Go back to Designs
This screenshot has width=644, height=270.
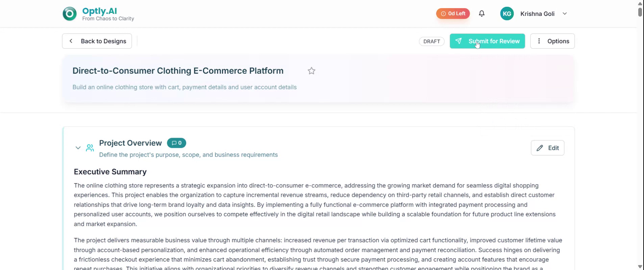coord(97,41)
